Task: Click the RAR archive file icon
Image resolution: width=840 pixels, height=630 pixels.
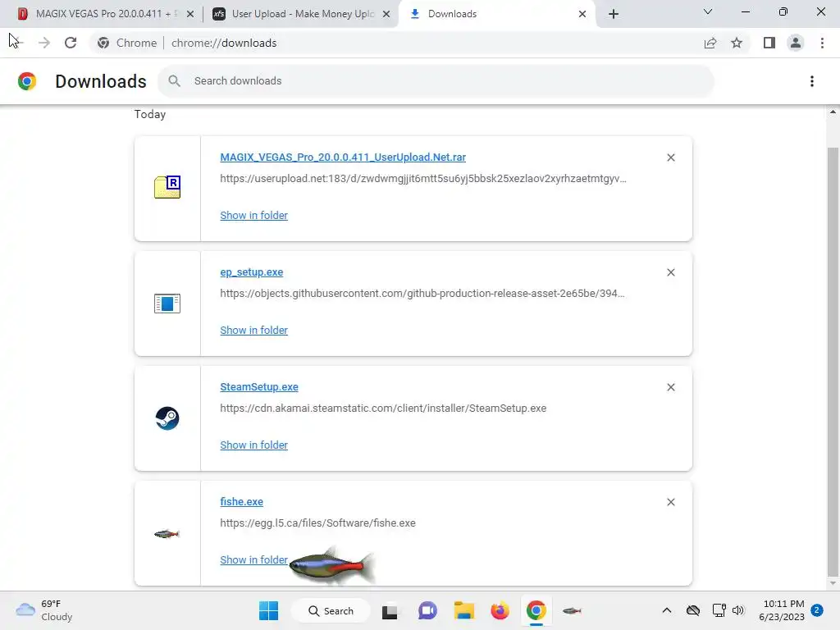Action: point(167,187)
